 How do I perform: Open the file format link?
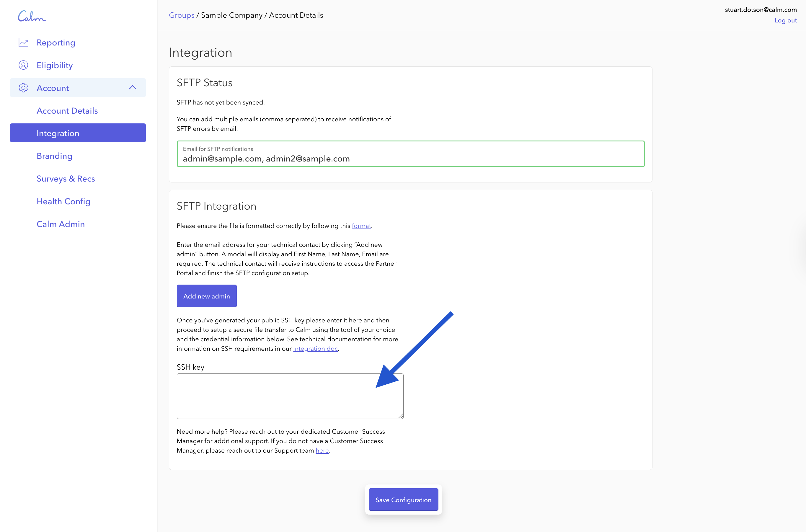[x=361, y=226]
